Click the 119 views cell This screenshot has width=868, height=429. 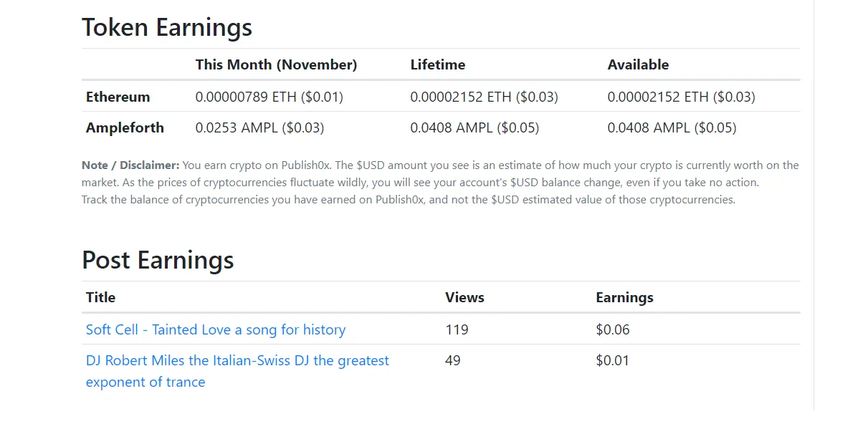pyautogui.click(x=457, y=329)
